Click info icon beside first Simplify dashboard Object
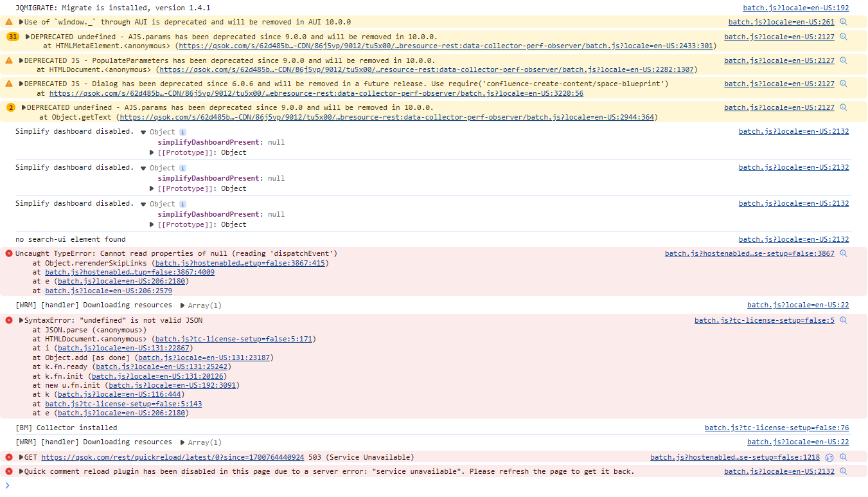 point(182,132)
